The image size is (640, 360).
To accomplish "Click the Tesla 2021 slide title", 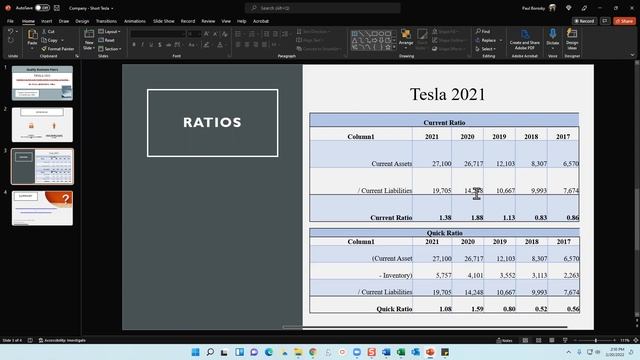I will 447,94.
